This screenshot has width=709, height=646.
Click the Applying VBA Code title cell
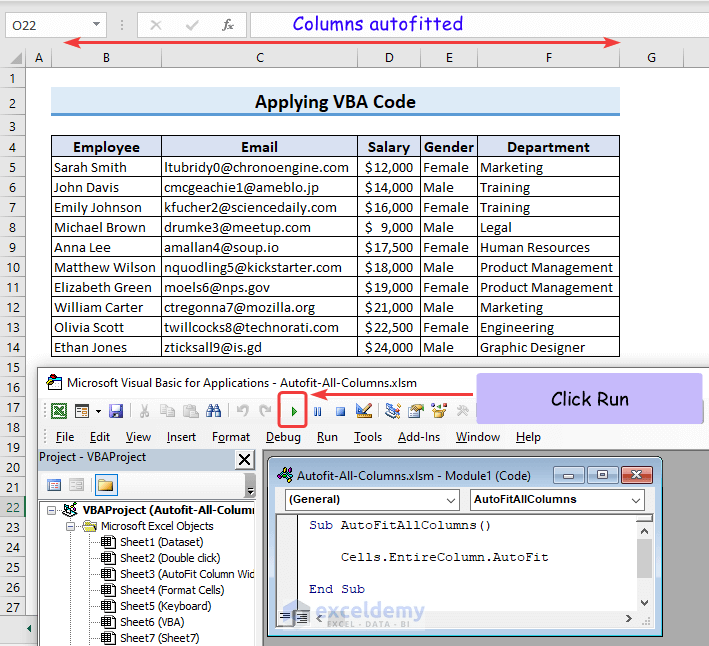click(x=335, y=102)
